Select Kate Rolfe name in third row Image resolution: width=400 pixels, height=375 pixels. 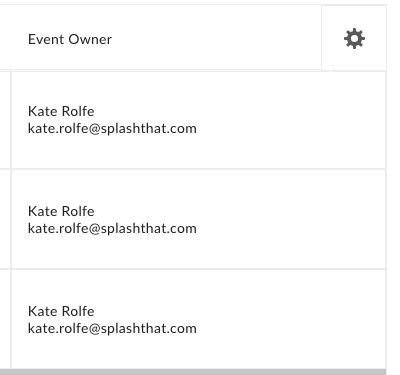click(61, 311)
